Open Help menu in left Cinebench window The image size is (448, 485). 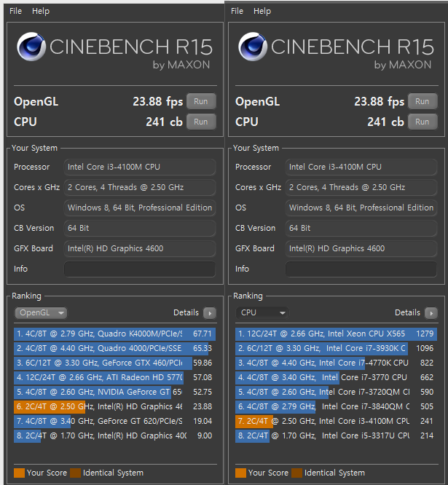41,11
